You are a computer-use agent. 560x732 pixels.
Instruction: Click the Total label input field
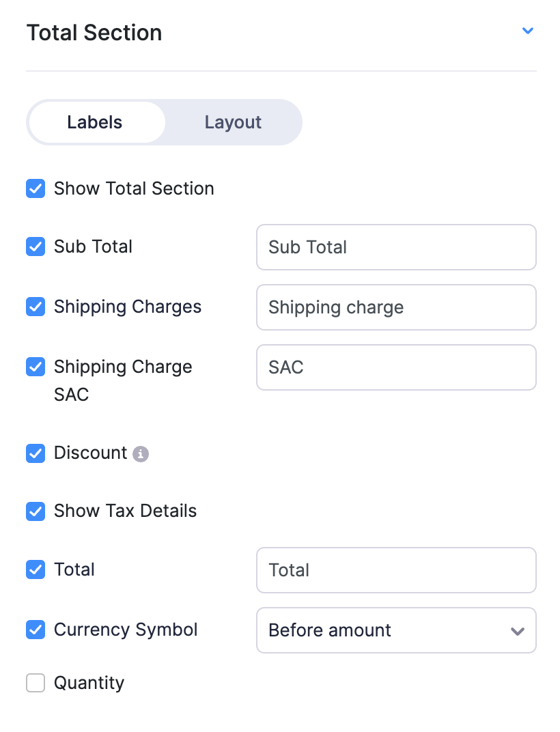click(x=396, y=570)
